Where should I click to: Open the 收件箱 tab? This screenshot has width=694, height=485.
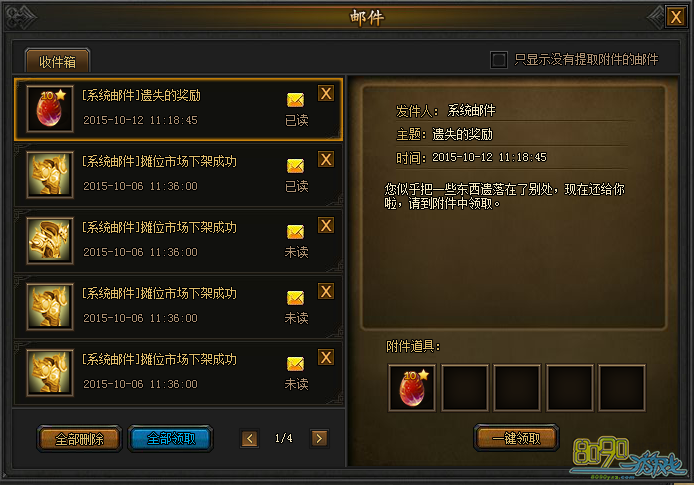point(58,61)
